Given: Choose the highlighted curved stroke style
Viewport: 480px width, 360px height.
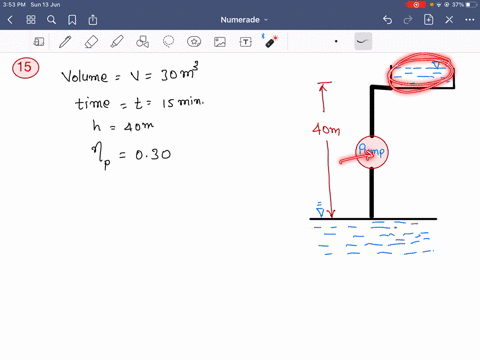Looking at the screenshot, I should (363, 41).
